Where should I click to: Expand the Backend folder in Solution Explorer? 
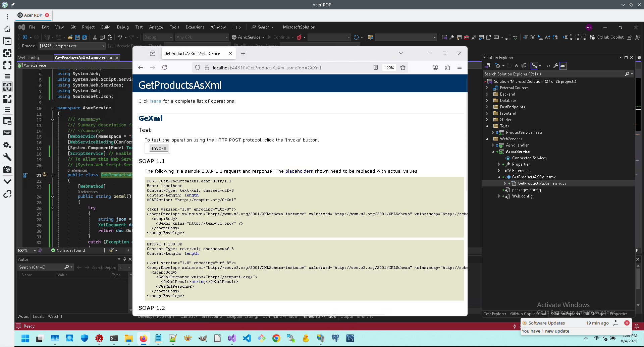pyautogui.click(x=487, y=94)
